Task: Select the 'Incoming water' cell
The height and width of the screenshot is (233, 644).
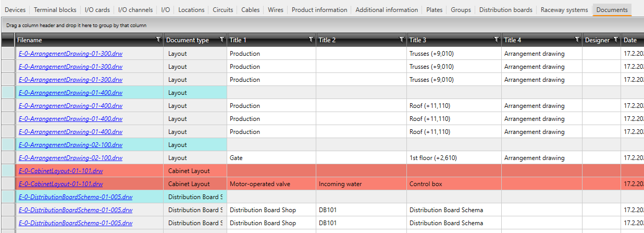Action: [361, 184]
